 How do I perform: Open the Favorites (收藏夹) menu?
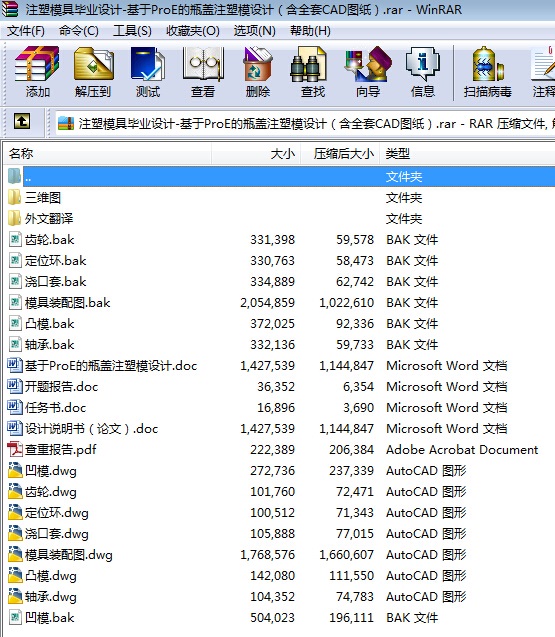point(193,30)
